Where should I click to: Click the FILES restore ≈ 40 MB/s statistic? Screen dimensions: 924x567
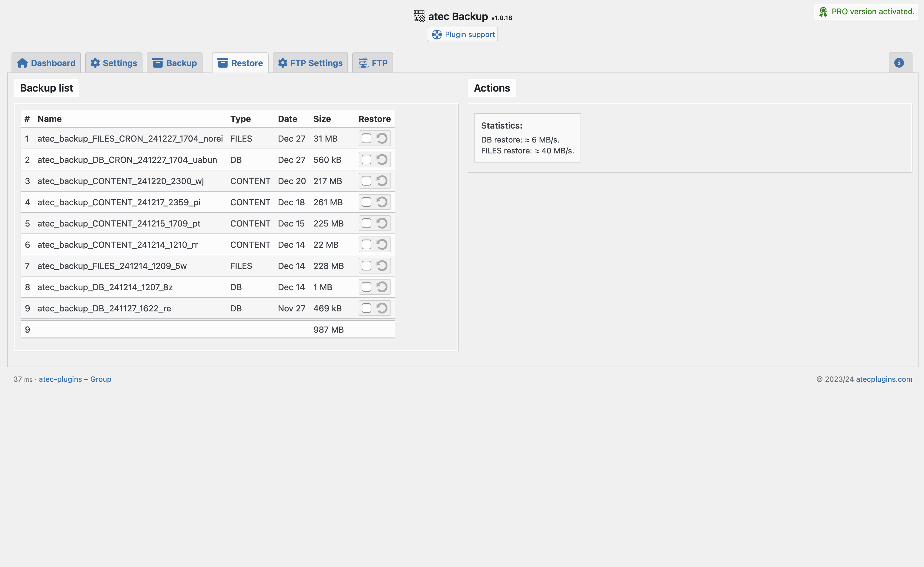(x=527, y=151)
